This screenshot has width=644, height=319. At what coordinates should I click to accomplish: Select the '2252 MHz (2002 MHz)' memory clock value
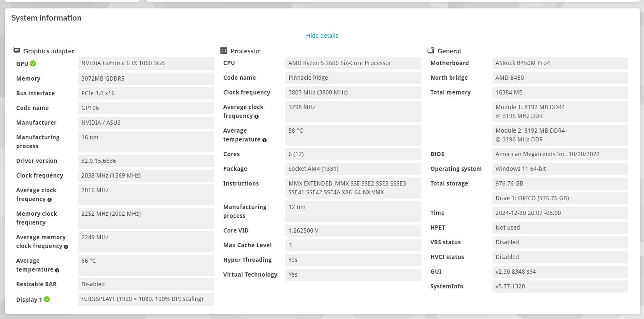[146, 218]
